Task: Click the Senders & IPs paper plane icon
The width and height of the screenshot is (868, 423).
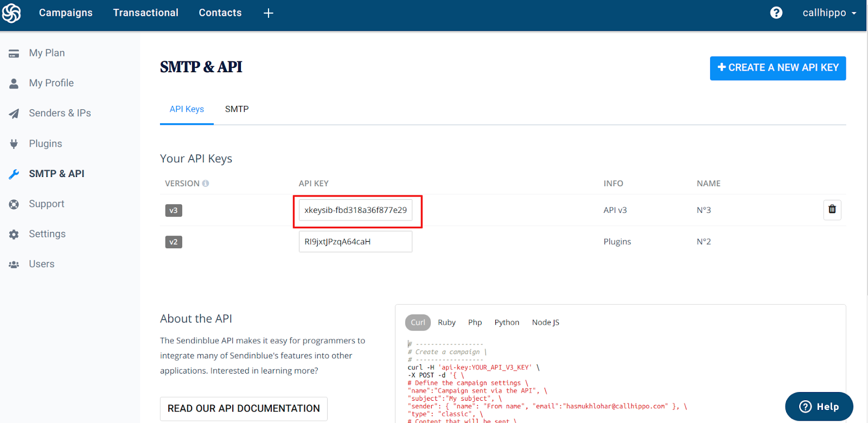Action: point(14,113)
